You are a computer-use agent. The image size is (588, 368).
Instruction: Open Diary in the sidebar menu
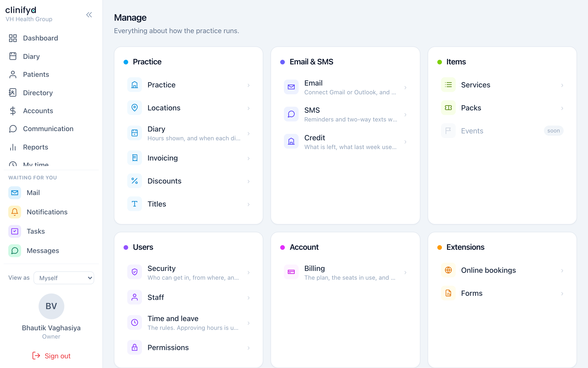point(51,57)
